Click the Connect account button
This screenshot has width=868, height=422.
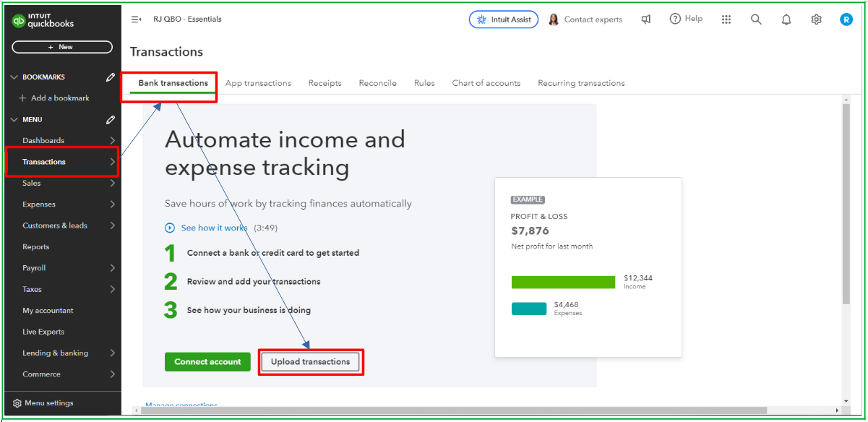(x=207, y=362)
